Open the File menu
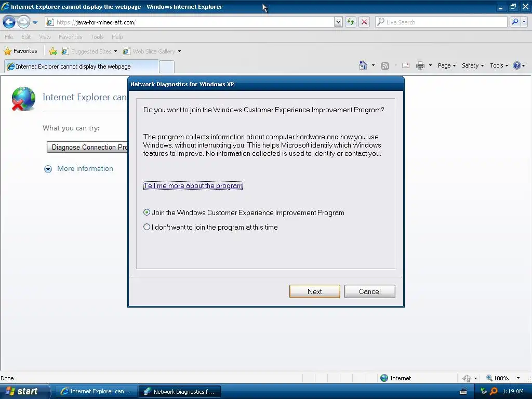This screenshot has height=399, width=532. tap(9, 37)
